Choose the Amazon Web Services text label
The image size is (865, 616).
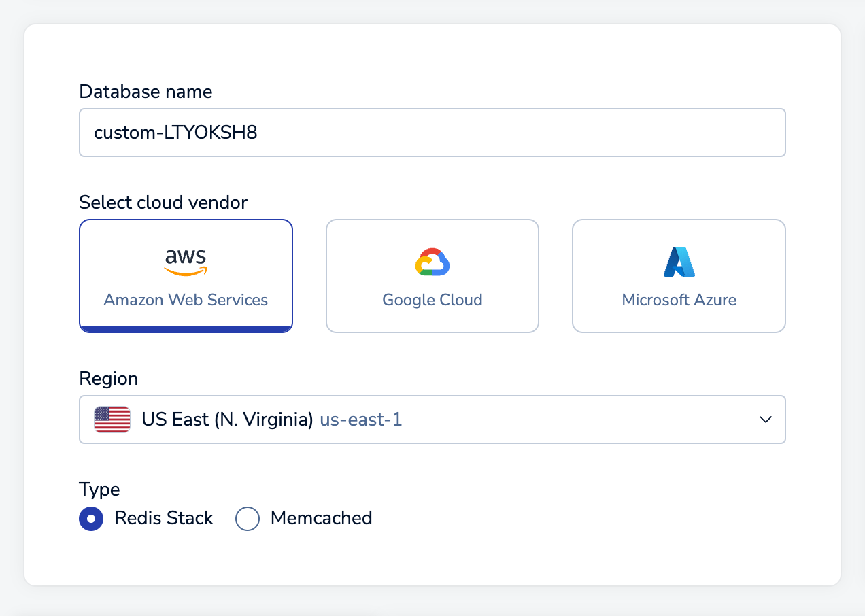pos(186,300)
